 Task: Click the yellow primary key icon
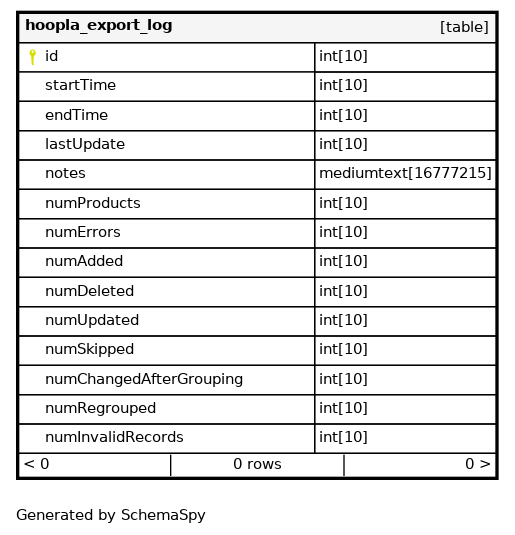coord(32,57)
